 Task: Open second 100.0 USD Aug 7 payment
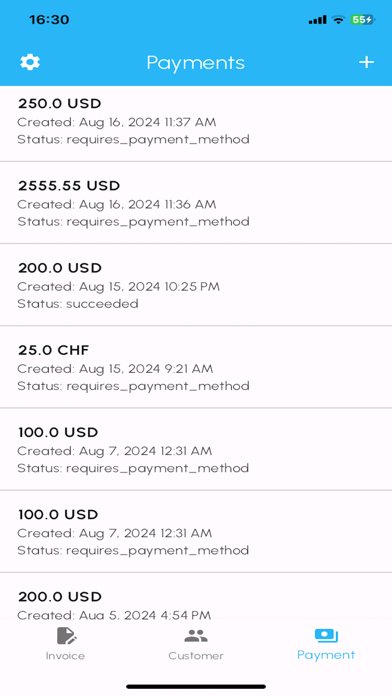click(196, 532)
